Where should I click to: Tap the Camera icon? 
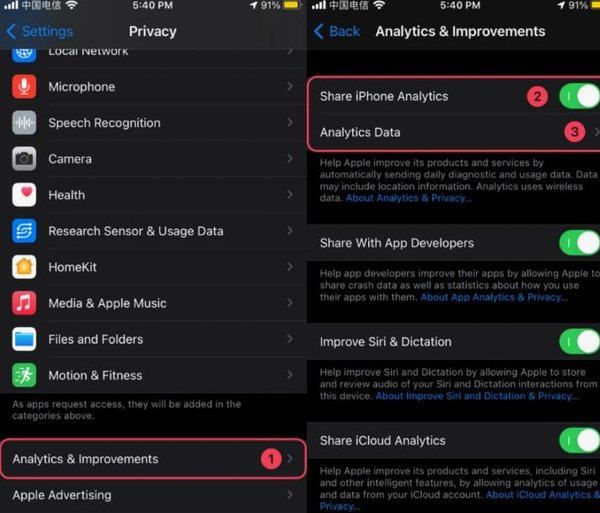click(24, 158)
